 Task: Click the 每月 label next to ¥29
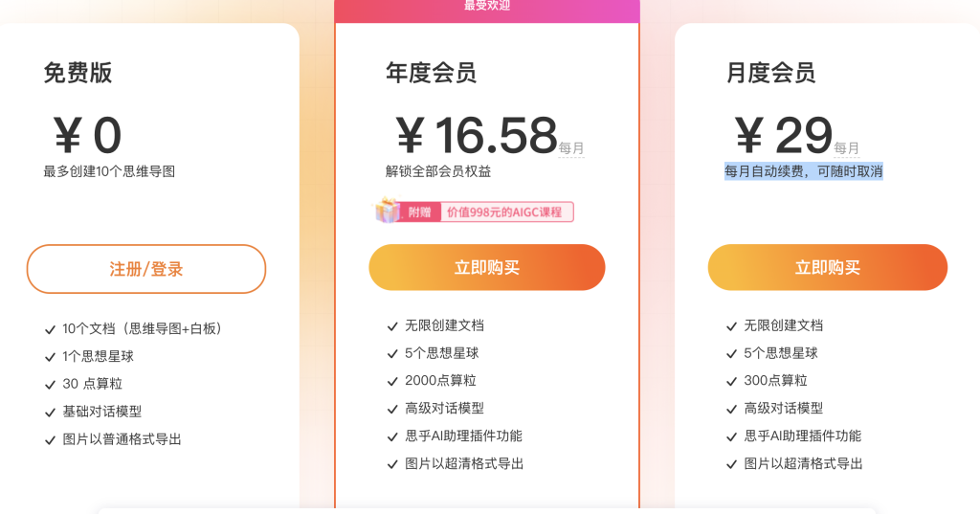coord(846,148)
